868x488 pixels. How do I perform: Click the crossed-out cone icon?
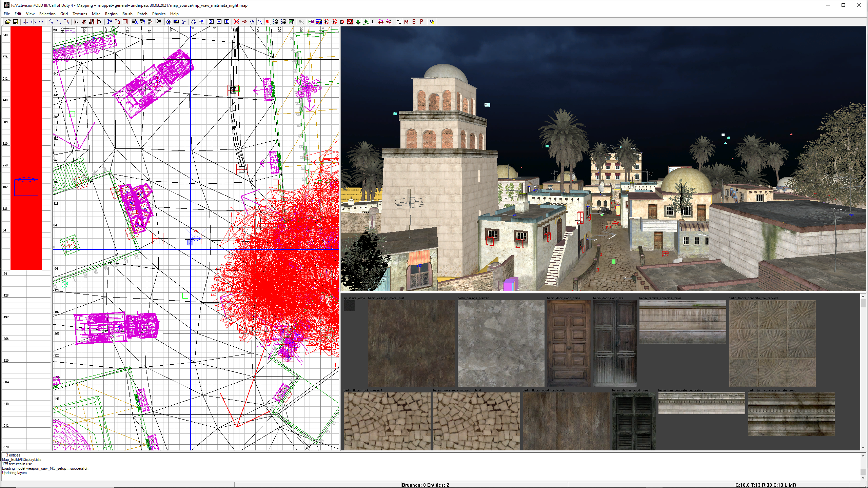(x=237, y=22)
